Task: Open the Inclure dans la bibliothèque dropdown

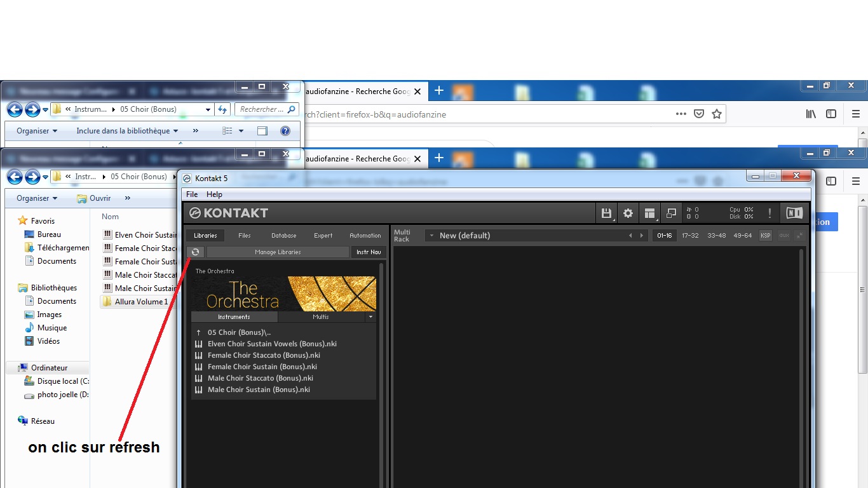Action: pyautogui.click(x=127, y=131)
